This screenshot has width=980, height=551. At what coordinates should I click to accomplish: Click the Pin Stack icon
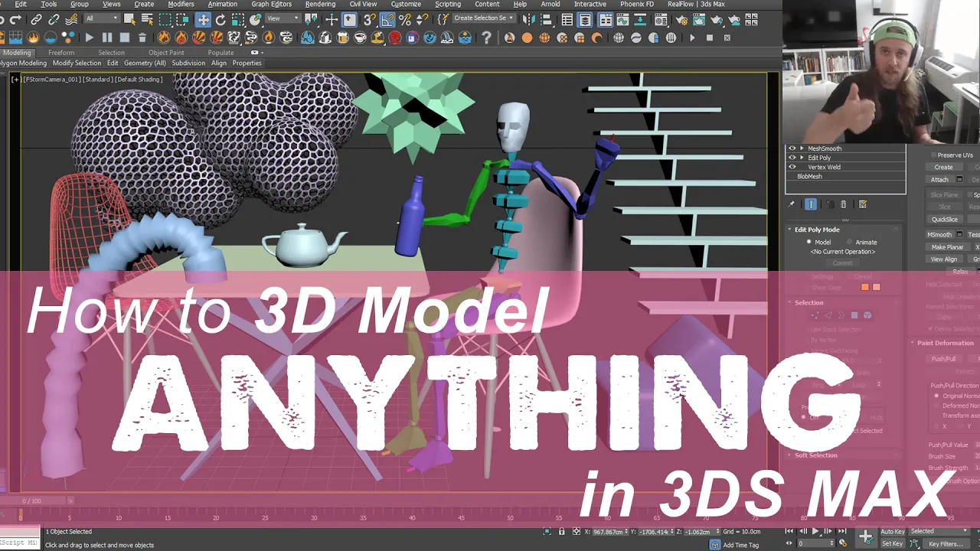click(x=792, y=204)
